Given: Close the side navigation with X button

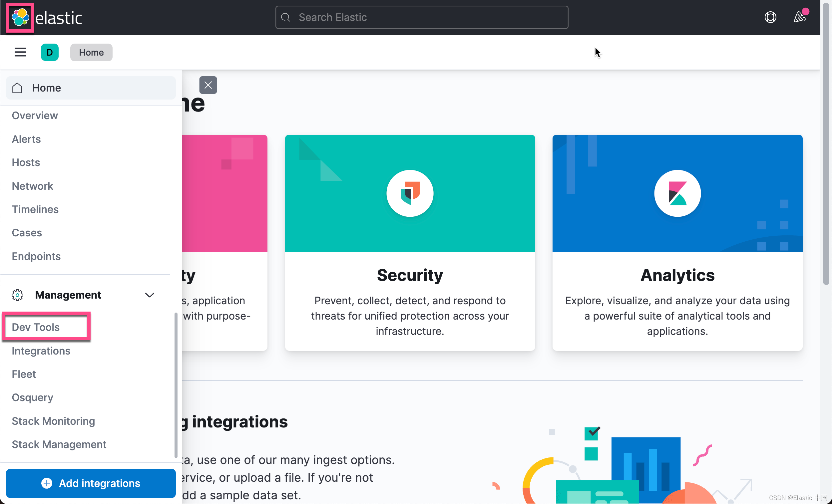Looking at the screenshot, I should tap(208, 85).
